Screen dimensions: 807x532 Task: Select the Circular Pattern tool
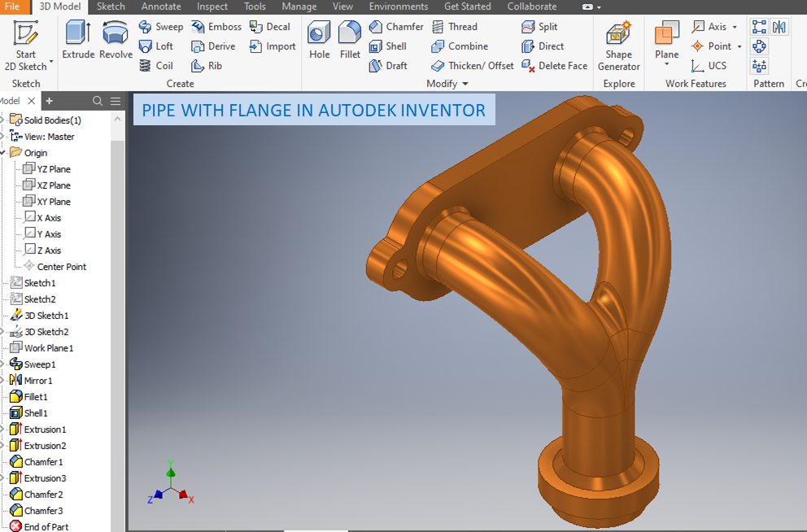[x=759, y=46]
